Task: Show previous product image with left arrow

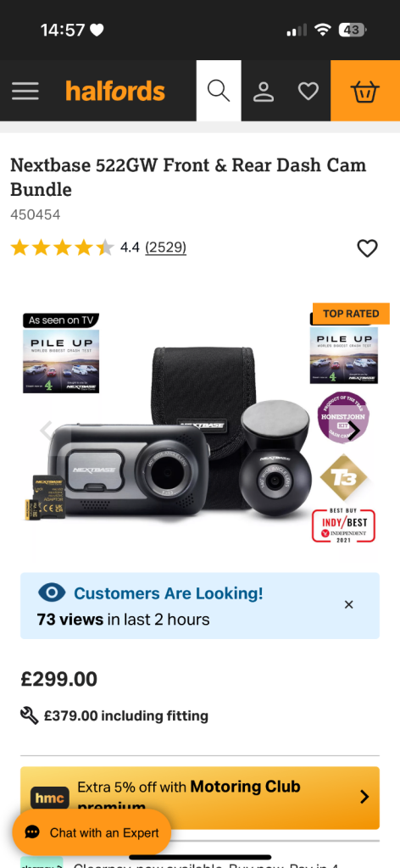Action: point(47,431)
